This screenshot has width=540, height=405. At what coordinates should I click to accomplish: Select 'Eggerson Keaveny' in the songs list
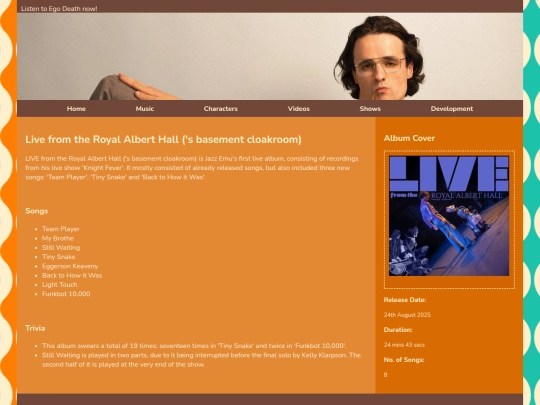click(x=70, y=266)
